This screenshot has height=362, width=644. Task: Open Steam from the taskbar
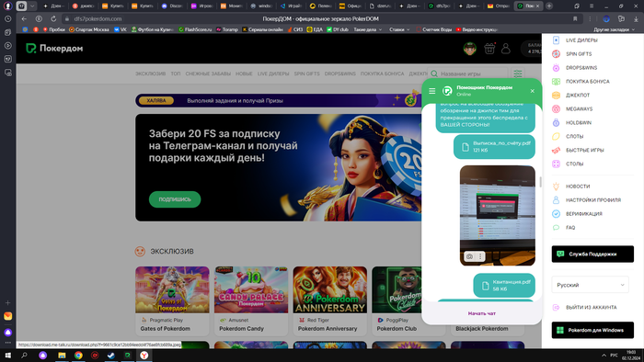pos(111,356)
